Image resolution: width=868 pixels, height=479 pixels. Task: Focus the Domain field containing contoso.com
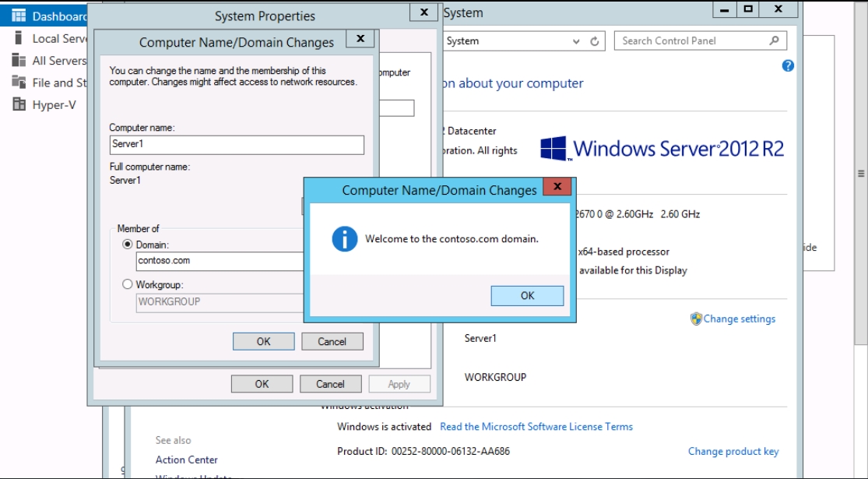220,262
